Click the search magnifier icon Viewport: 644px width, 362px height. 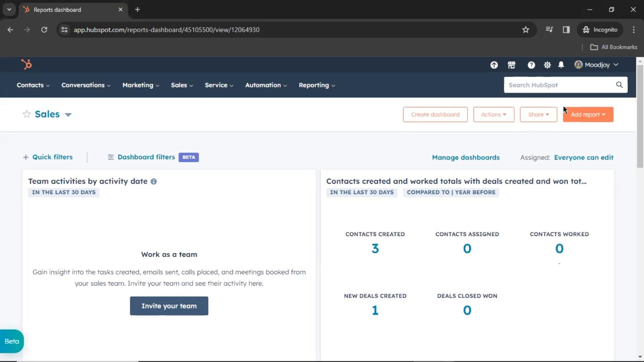[x=619, y=85]
